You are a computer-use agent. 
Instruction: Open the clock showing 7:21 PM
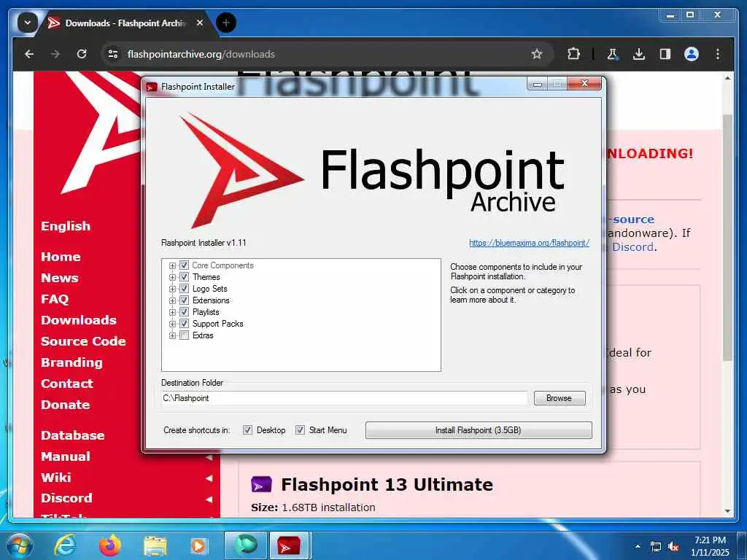tap(711, 546)
